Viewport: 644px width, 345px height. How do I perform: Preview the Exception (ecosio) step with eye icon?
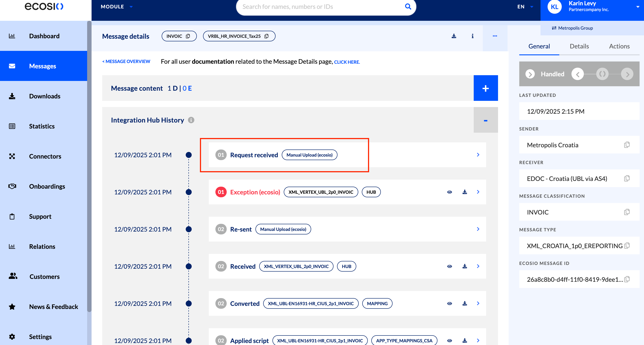click(450, 192)
